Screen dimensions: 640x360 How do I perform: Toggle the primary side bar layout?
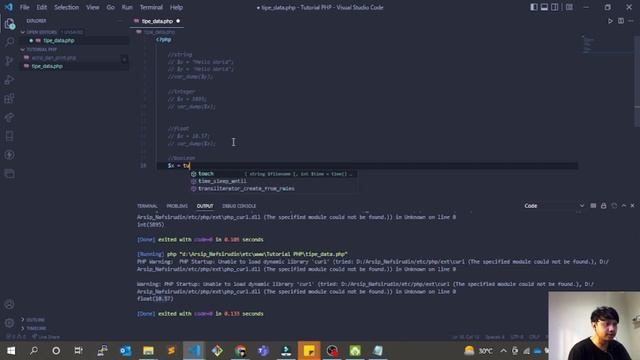click(534, 7)
